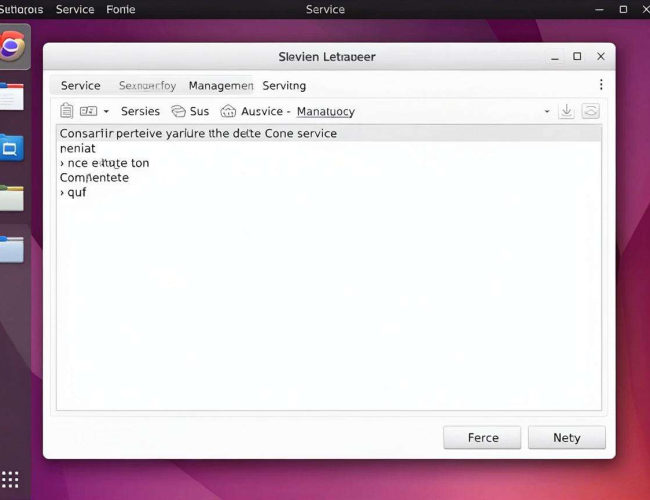650x500 pixels.
Task: Open the dropdown arrow beside the keyboard icon
Action: (x=106, y=112)
